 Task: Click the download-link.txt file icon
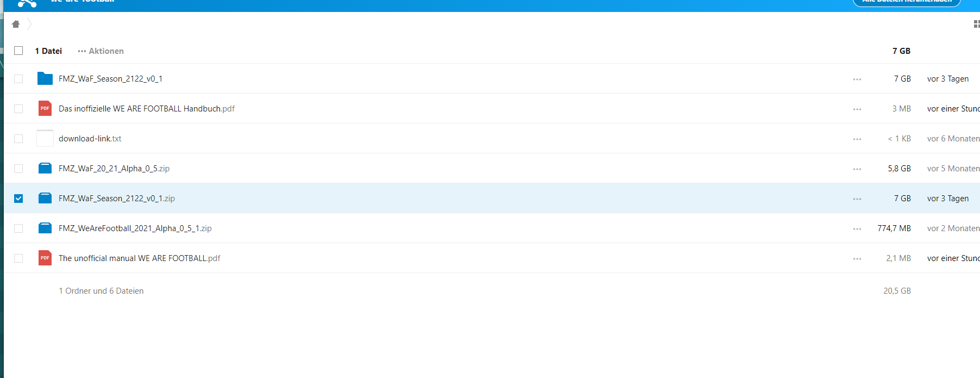coord(45,139)
